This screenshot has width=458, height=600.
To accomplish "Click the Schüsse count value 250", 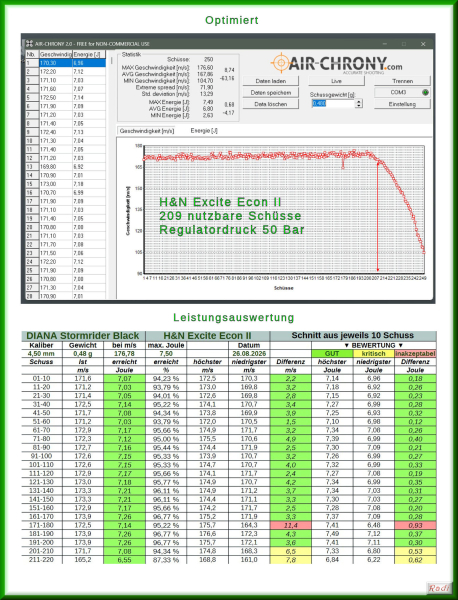I will (x=209, y=59).
